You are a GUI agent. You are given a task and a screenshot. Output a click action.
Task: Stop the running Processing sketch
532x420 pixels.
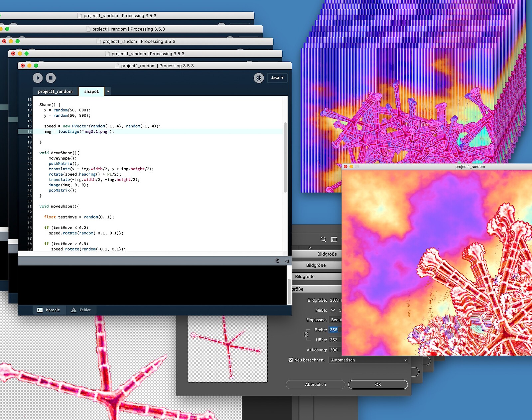pos(51,78)
